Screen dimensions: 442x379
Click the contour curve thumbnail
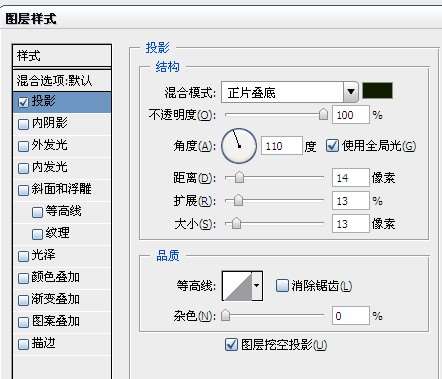237,286
